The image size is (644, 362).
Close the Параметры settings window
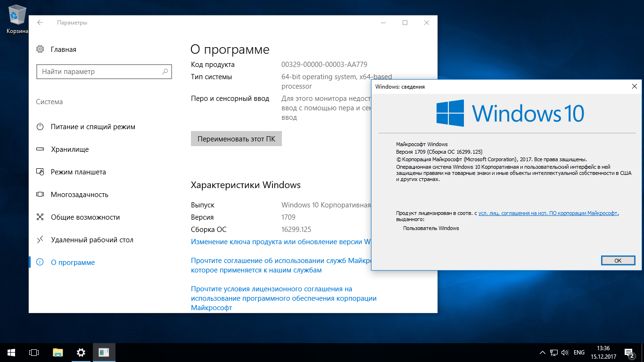pyautogui.click(x=427, y=23)
